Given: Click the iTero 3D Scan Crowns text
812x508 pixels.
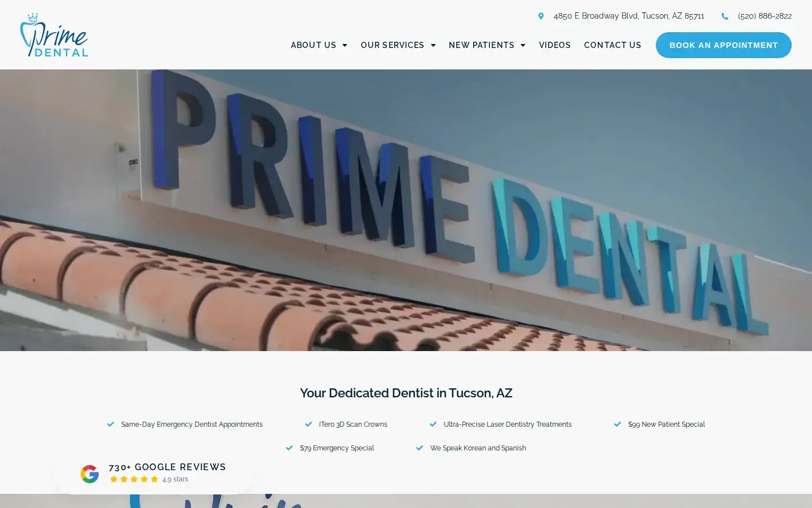Looking at the screenshot, I should pyautogui.click(x=353, y=424).
